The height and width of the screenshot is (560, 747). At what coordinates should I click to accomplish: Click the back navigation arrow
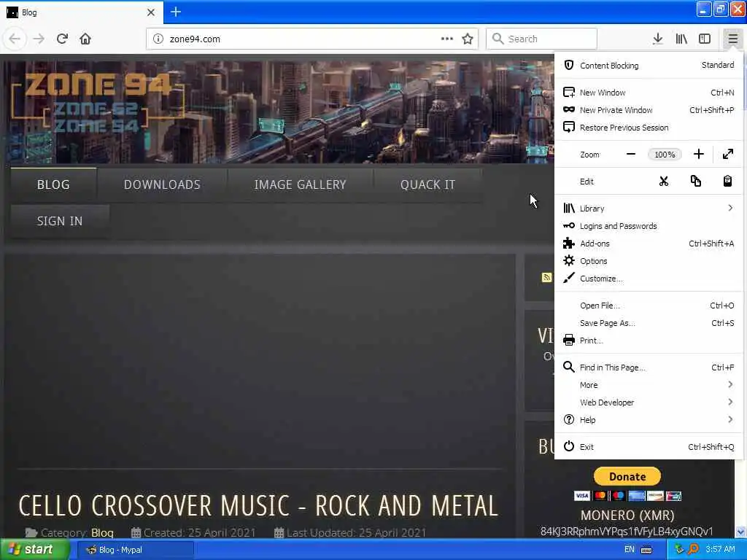(15, 39)
